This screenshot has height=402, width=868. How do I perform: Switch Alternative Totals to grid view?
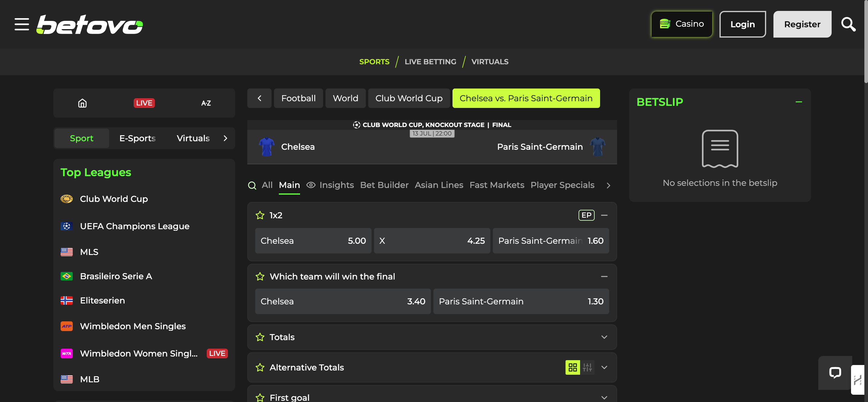573,367
